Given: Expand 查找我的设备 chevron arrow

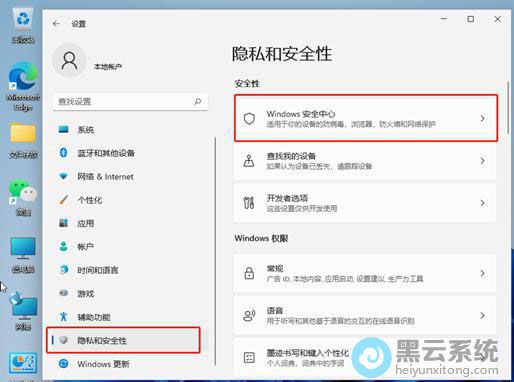Looking at the screenshot, I should [x=482, y=161].
